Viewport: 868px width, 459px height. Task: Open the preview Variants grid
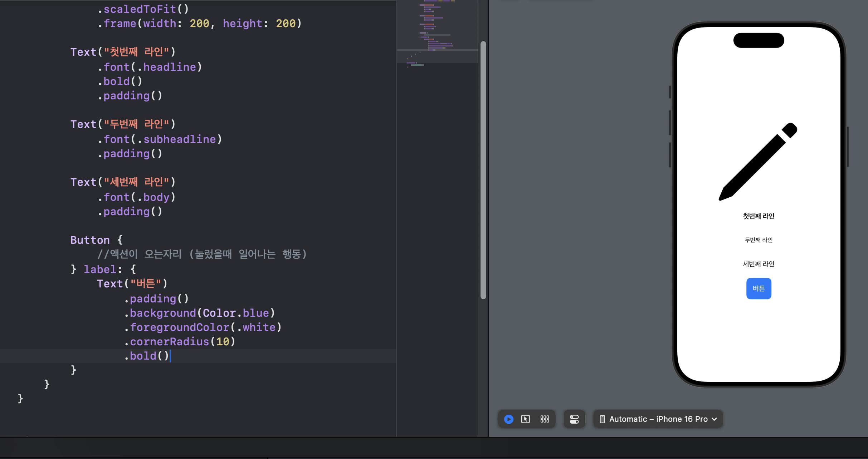545,419
